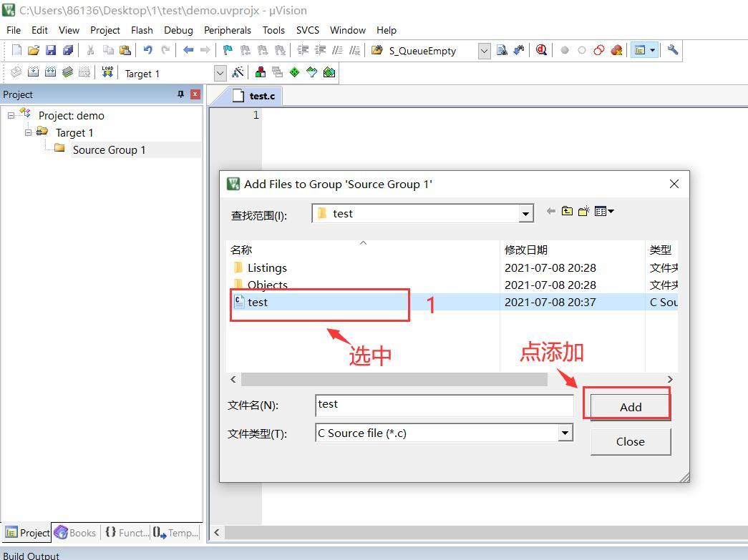The image size is (748, 560).
Task: Click the Cut scissors icon
Action: click(90, 50)
